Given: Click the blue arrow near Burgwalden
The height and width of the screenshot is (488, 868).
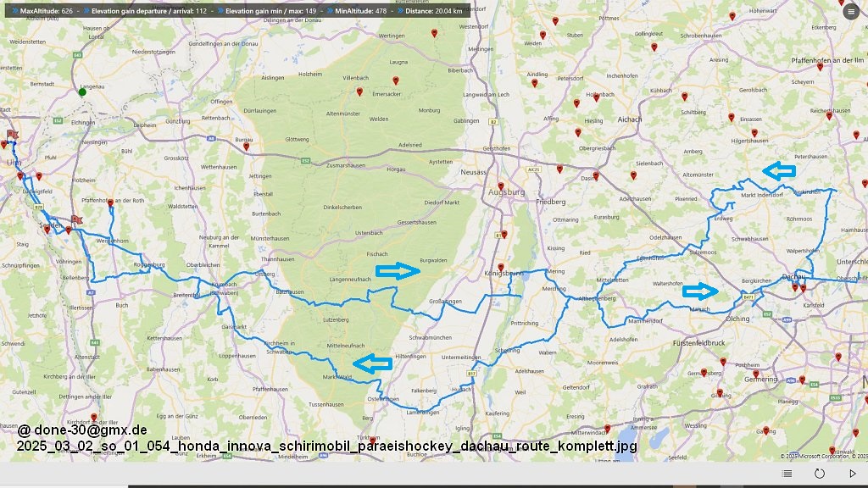Looking at the screenshot, I should (x=398, y=271).
